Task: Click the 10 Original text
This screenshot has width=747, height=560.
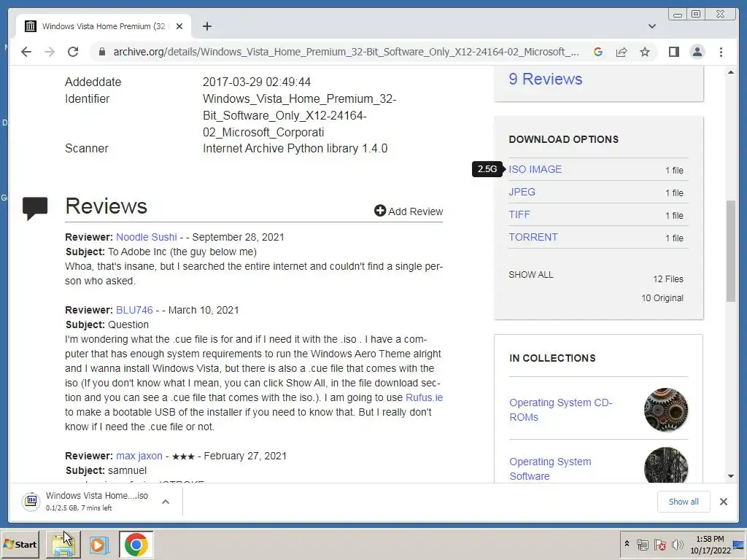Action: (x=662, y=298)
